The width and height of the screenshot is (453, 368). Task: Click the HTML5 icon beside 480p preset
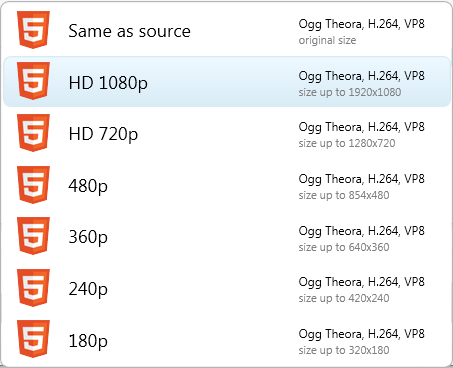point(33,185)
